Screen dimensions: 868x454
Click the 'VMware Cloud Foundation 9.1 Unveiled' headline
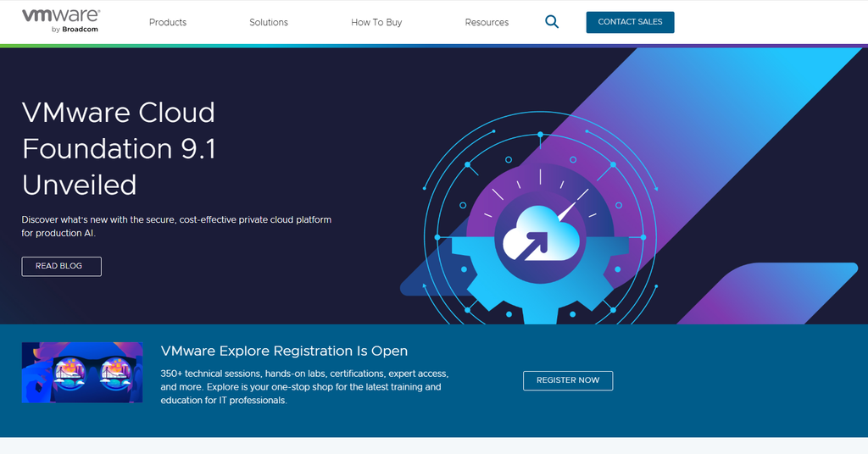point(119,148)
